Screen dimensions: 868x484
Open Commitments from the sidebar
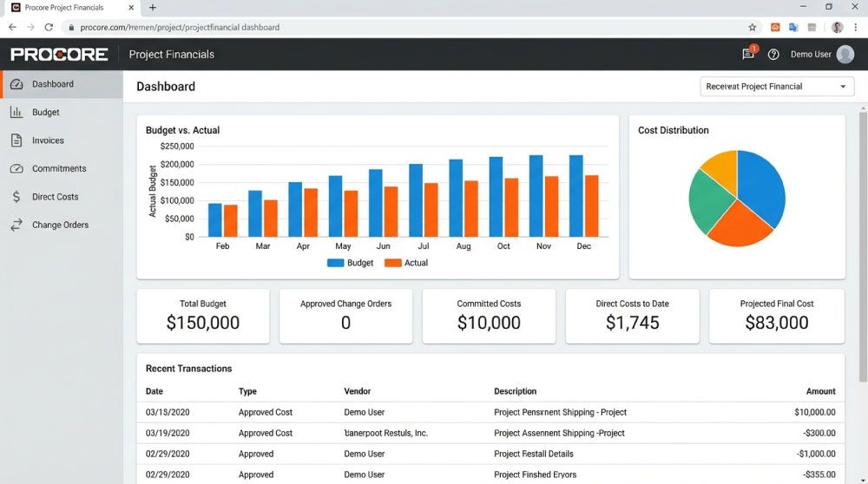point(62,169)
